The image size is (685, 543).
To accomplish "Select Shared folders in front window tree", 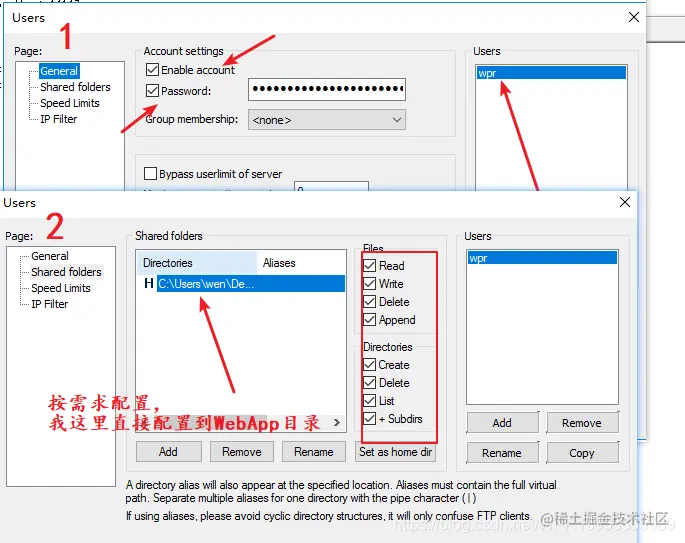I will click(x=66, y=272).
